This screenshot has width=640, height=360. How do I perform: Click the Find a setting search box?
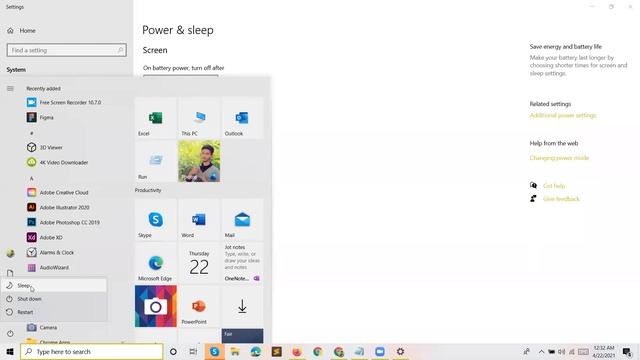pos(67,50)
